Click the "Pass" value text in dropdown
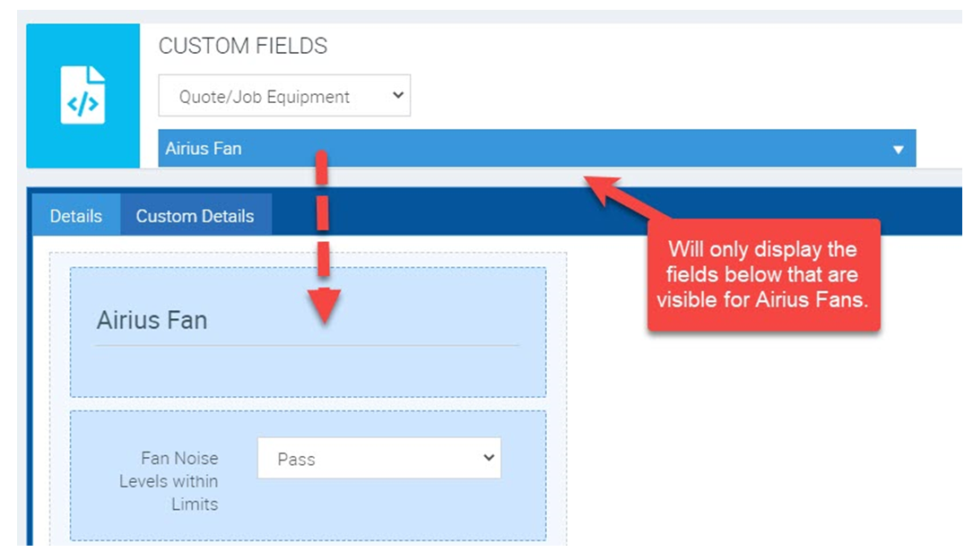This screenshot has width=973, height=560. point(296,459)
